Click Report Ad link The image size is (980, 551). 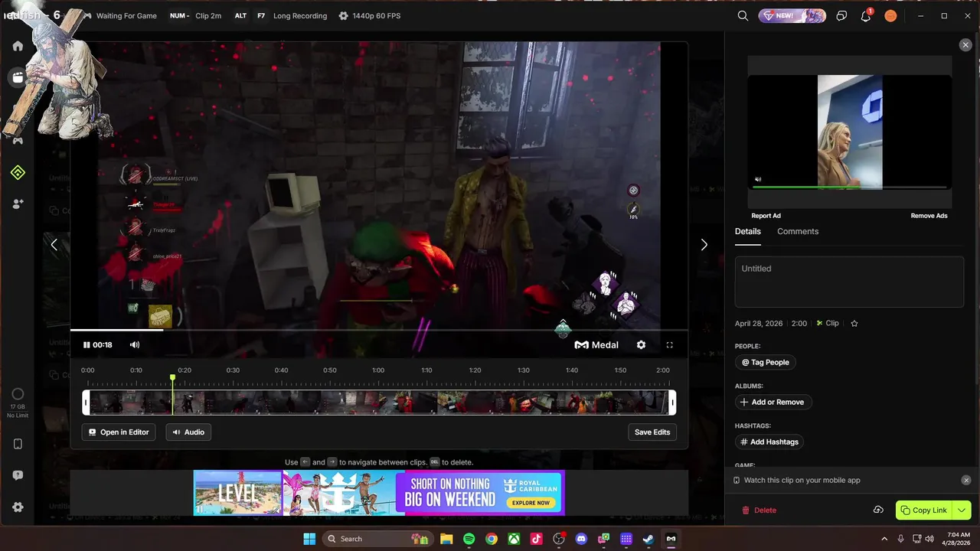pyautogui.click(x=766, y=216)
